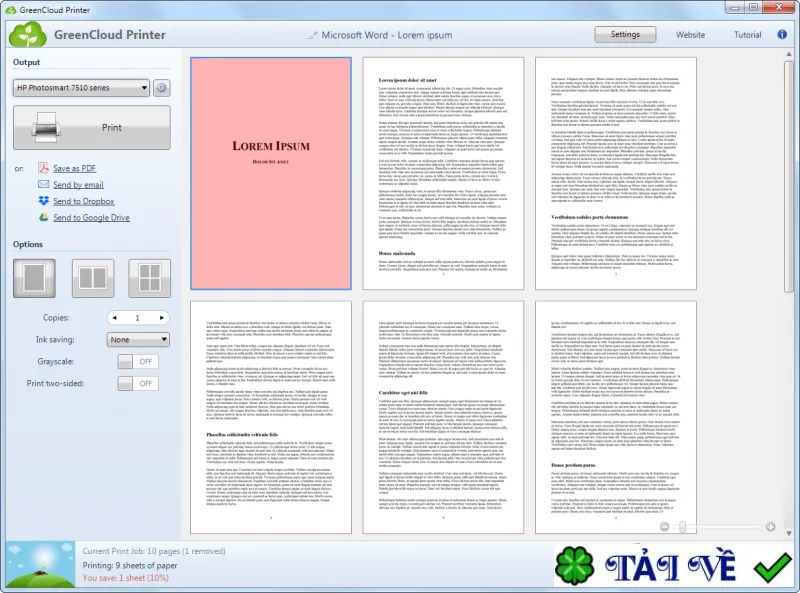Open the Settings button
The image size is (800, 593).
click(625, 34)
